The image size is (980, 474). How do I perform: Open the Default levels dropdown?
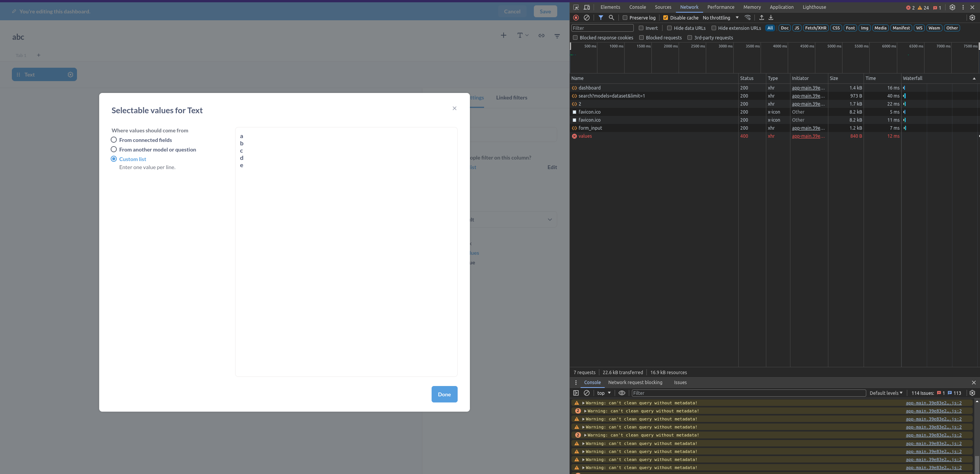[885, 393]
